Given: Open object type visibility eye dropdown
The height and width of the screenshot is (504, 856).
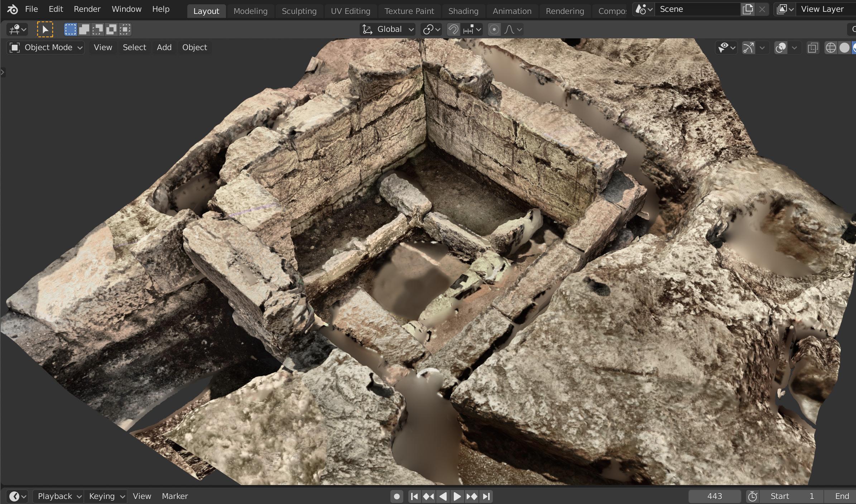Looking at the screenshot, I should (726, 48).
